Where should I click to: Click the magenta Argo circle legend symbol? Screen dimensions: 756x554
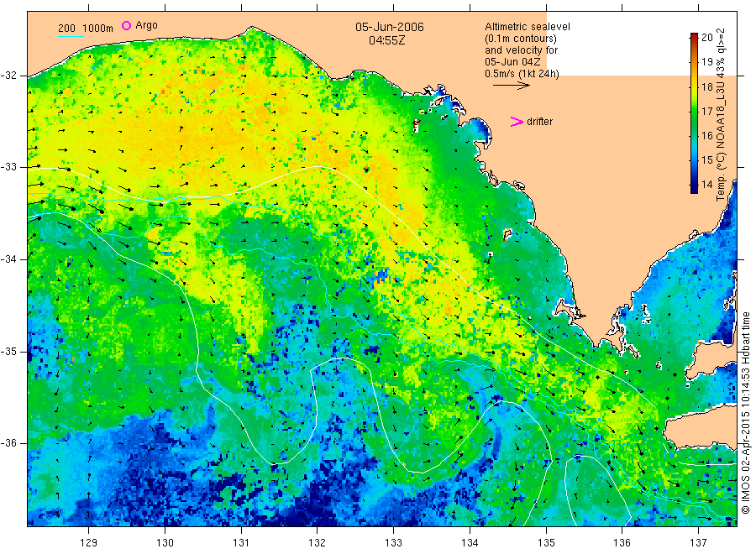[x=126, y=25]
